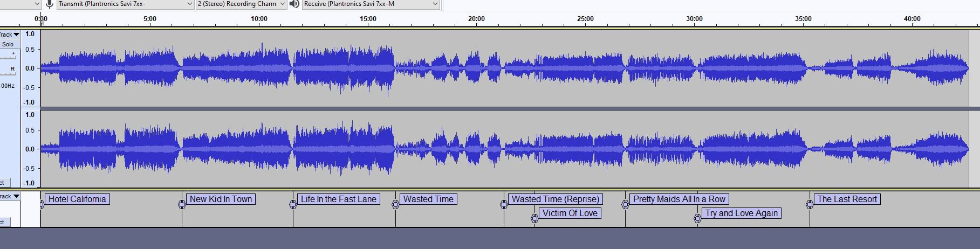Click the upper channel -1.0 scale value

pyautogui.click(x=29, y=102)
